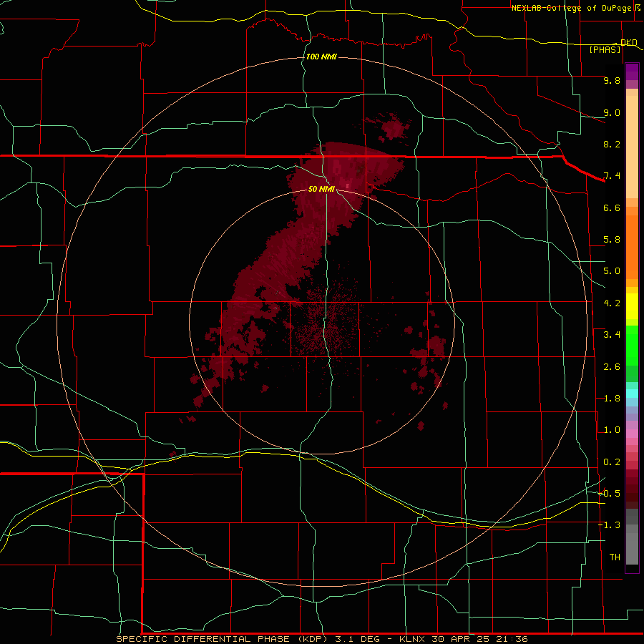Click the '30 APR 25 21:36' timestamp
Viewport: 644px width, 644px height.
tap(479, 639)
